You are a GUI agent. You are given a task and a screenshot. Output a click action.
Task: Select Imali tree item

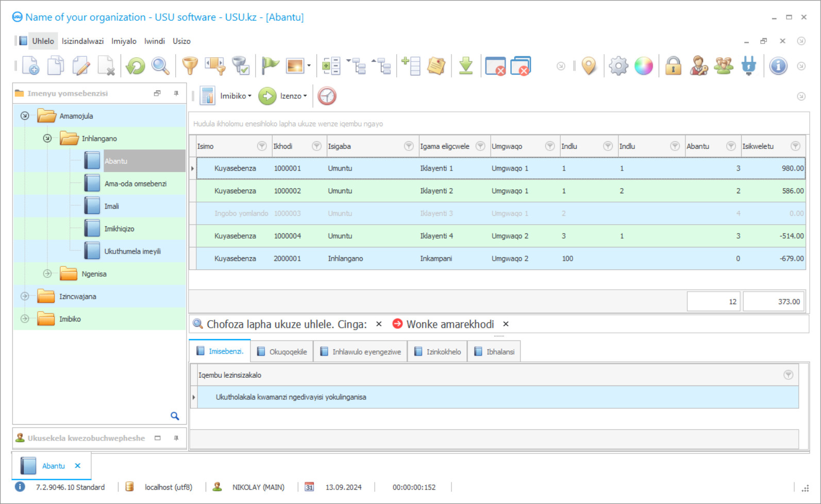pyautogui.click(x=111, y=206)
